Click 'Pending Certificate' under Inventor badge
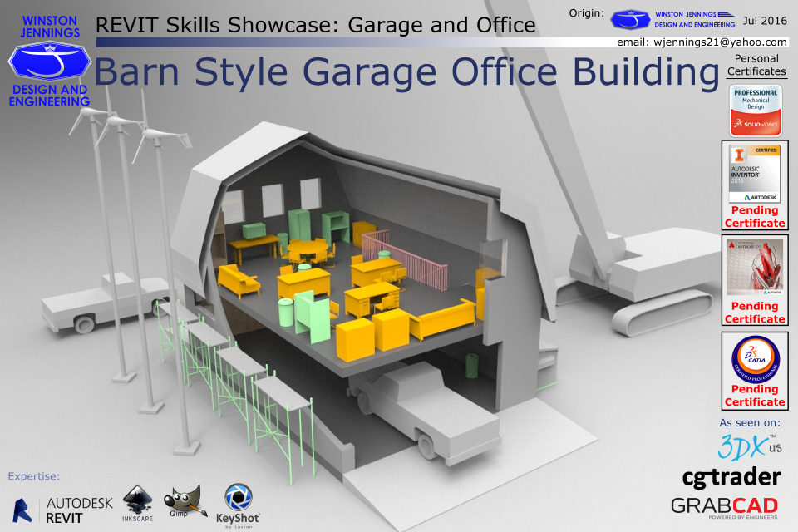Image resolution: width=798 pixels, height=532 pixels. 755,217
